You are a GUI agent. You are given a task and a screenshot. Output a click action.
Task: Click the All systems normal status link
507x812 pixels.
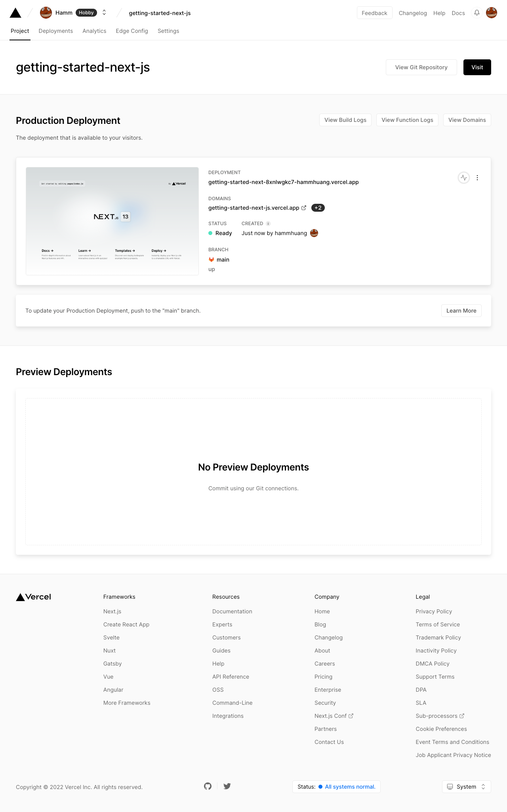[350, 787]
